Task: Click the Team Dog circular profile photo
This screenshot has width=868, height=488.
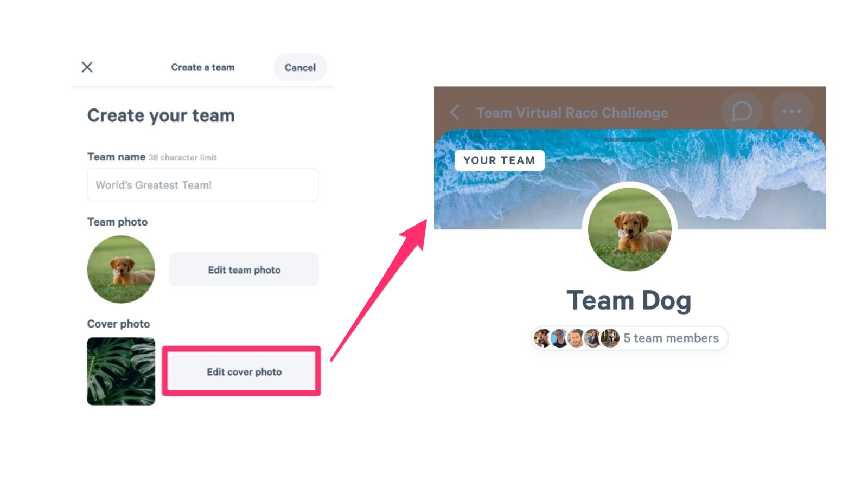Action: click(x=629, y=229)
